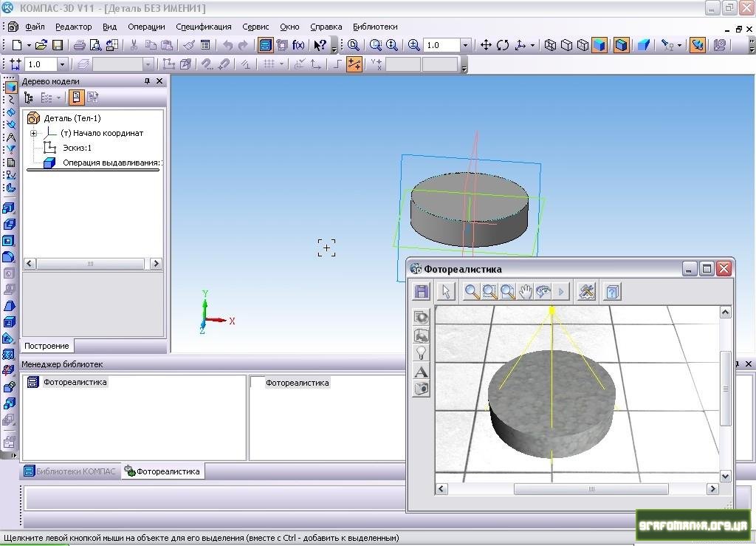The height and width of the screenshot is (546, 756).
Task: Open the Операции menu
Action: 146,27
